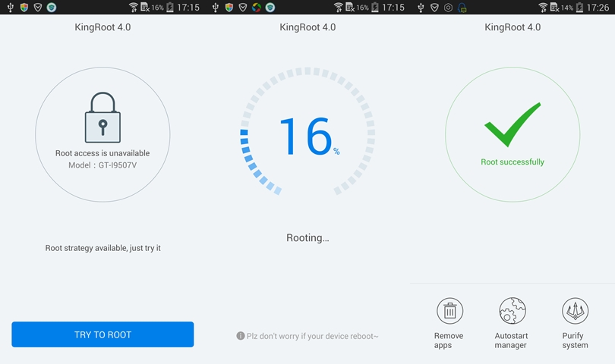Screen dimensions: 615x364
Task: Open the Purify system trident icon
Action: (575, 311)
